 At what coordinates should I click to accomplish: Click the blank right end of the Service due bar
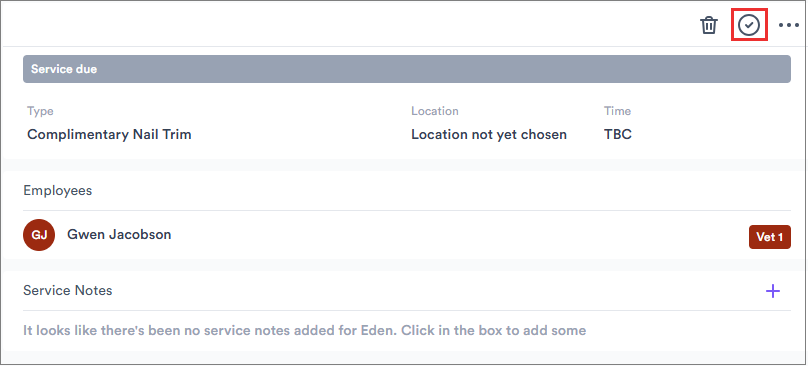point(721,69)
